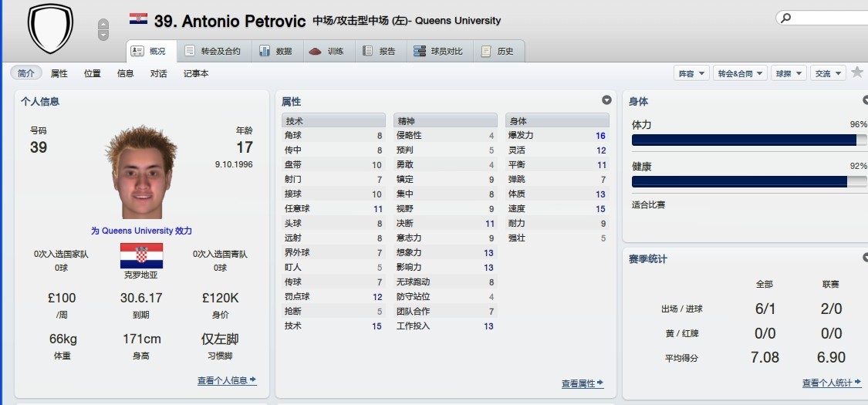The height and width of the screenshot is (405, 868).
Task: Toggle the favorite star for this player
Action: pos(856,73)
